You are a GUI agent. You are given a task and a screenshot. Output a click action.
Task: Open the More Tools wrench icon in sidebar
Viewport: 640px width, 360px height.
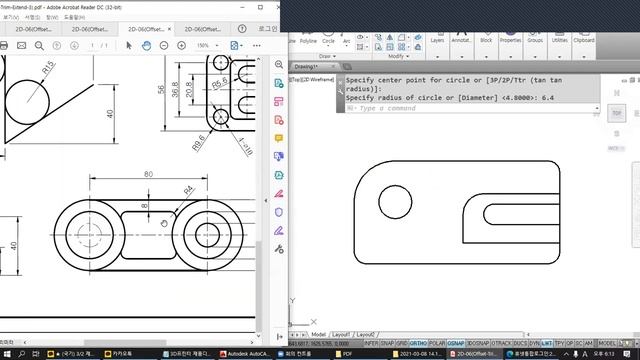coord(279,249)
